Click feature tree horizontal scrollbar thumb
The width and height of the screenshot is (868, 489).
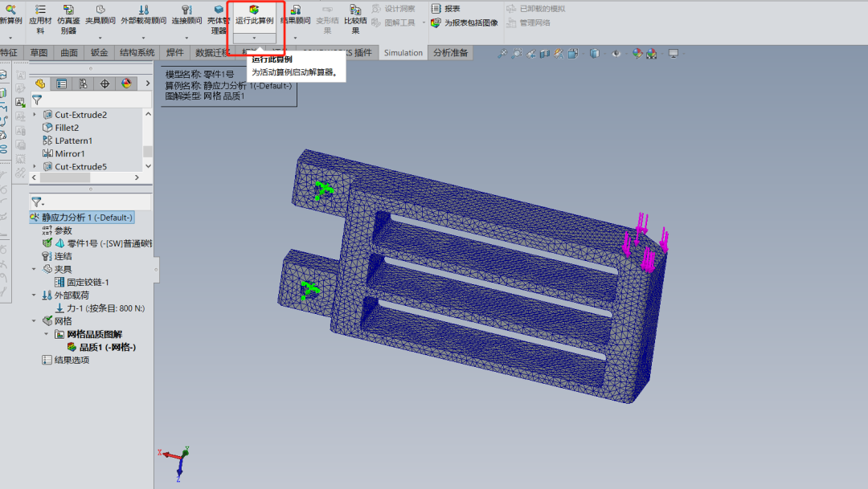(x=65, y=177)
